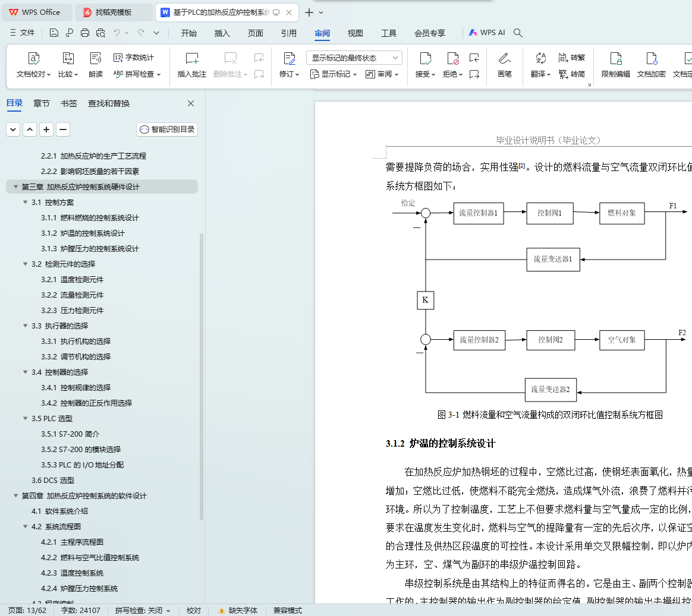Select the 画笔 pen tool

coord(505,65)
